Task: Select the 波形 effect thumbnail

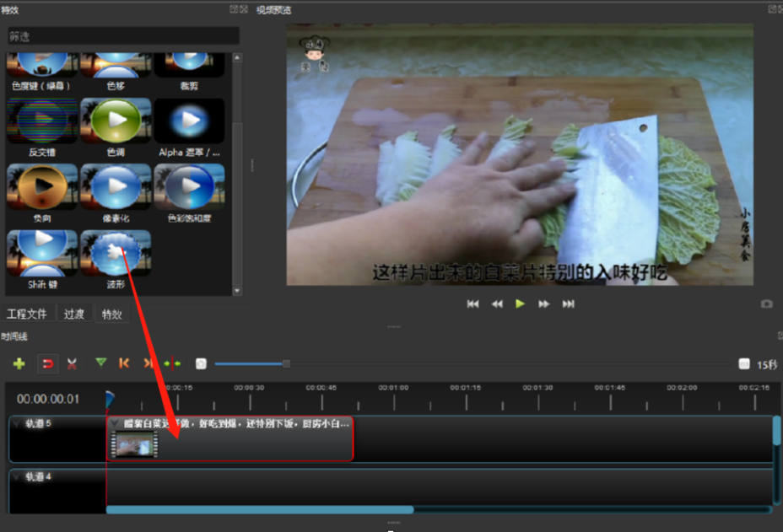Action: click(116, 254)
